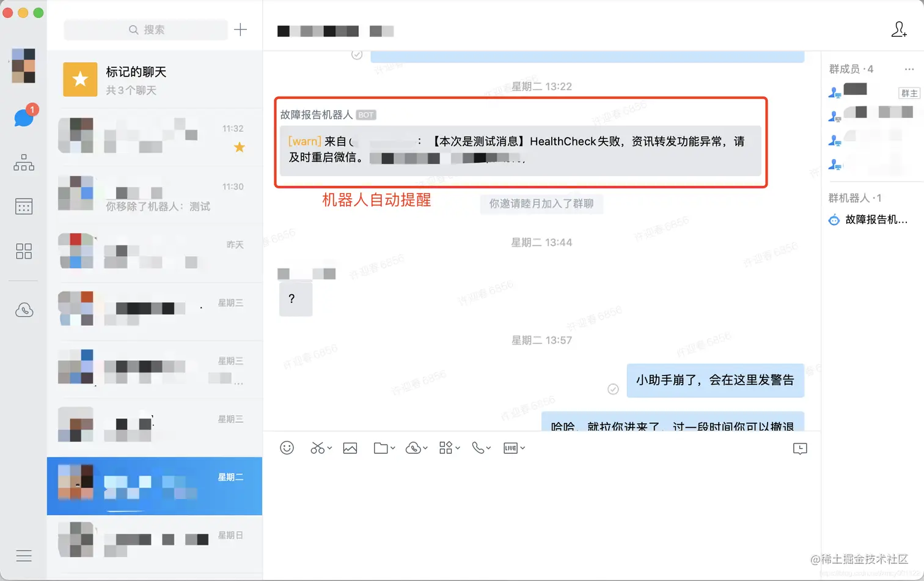Start a voice call with the phone icon
This screenshot has height=581, width=924.
[x=477, y=448]
